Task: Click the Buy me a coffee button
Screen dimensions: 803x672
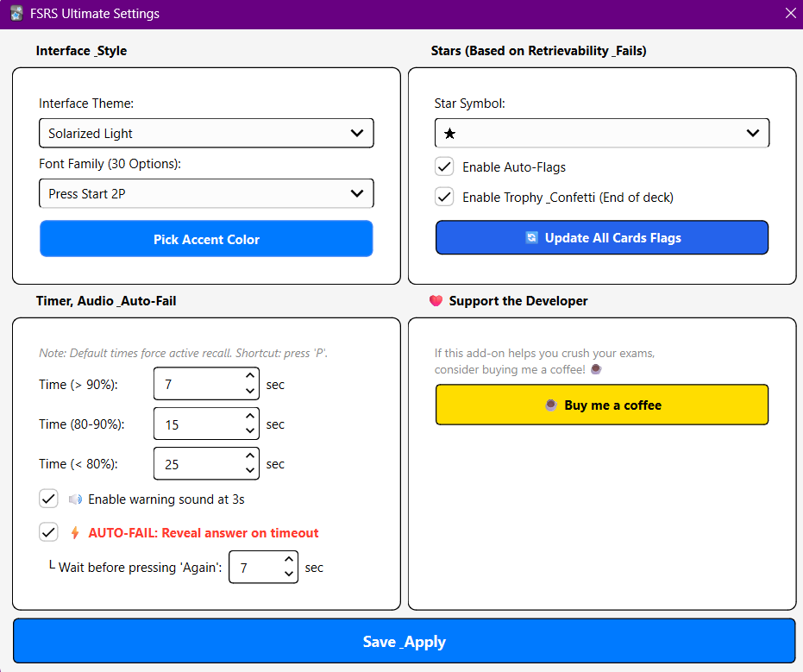Action: tap(601, 405)
